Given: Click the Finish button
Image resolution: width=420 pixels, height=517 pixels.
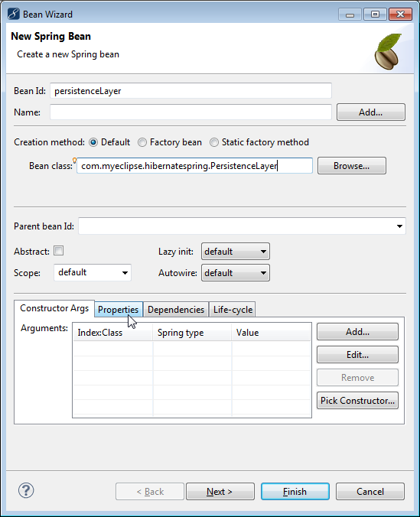Looking at the screenshot, I should [x=295, y=492].
